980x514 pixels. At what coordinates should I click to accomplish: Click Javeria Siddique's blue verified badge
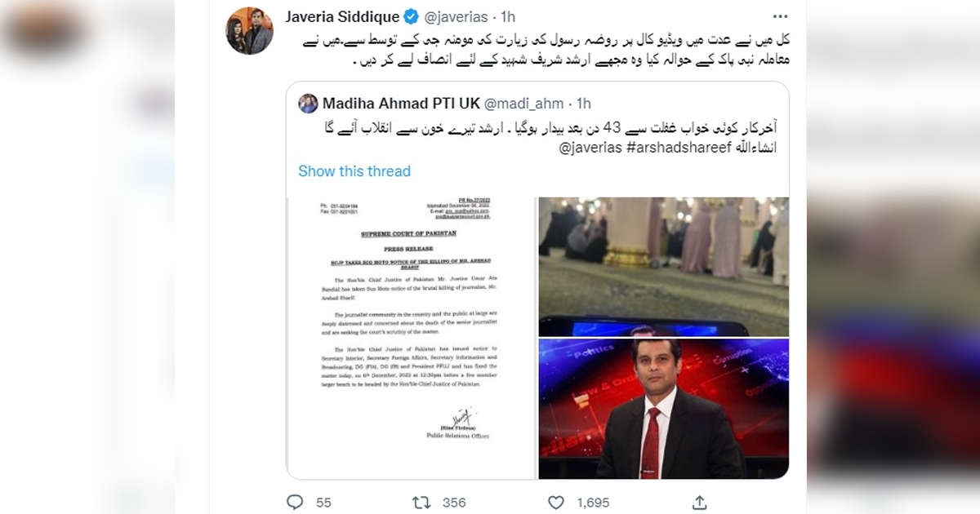[412, 16]
